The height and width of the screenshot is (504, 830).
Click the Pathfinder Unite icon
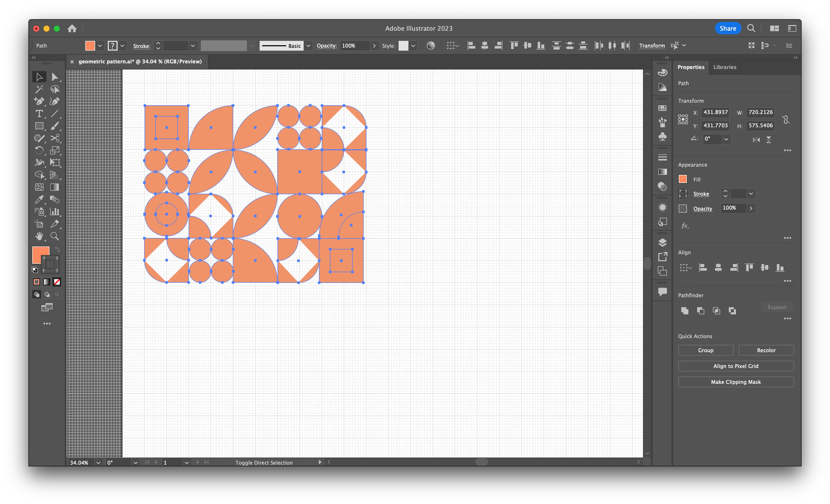click(685, 311)
